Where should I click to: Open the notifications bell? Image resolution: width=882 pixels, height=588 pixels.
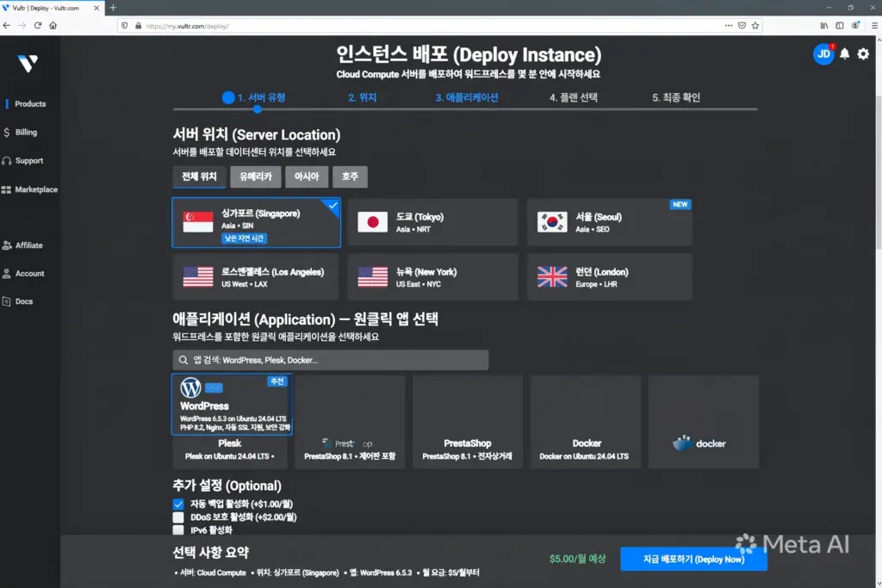point(844,54)
